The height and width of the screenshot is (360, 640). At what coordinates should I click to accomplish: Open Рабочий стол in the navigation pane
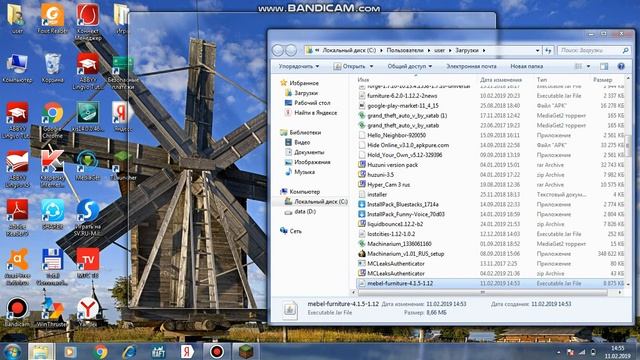tap(308, 103)
